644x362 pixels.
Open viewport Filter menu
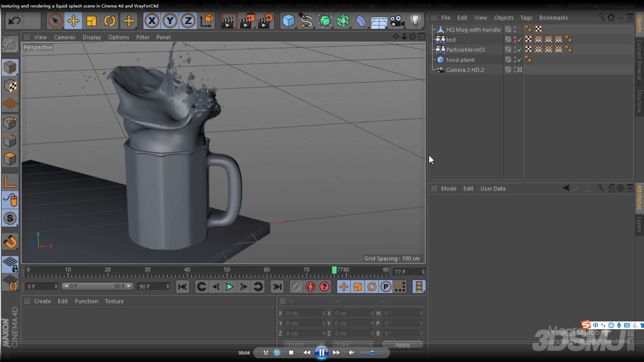click(143, 37)
